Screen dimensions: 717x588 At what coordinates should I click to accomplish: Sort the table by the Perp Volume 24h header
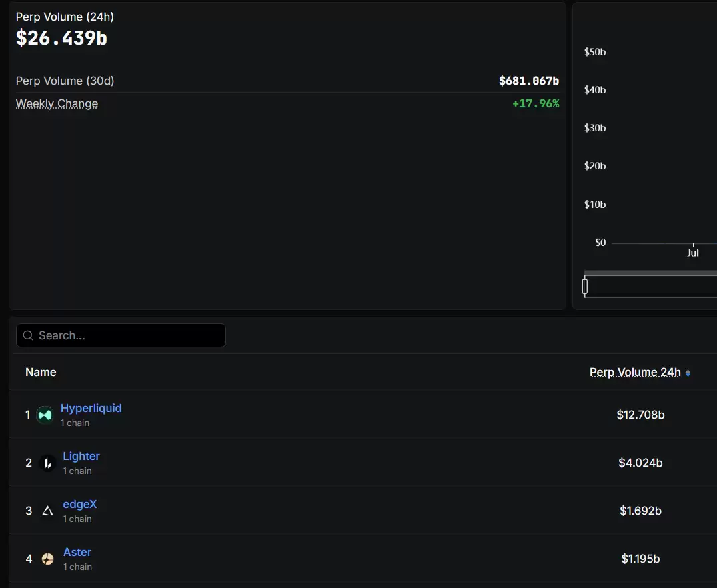[635, 372]
